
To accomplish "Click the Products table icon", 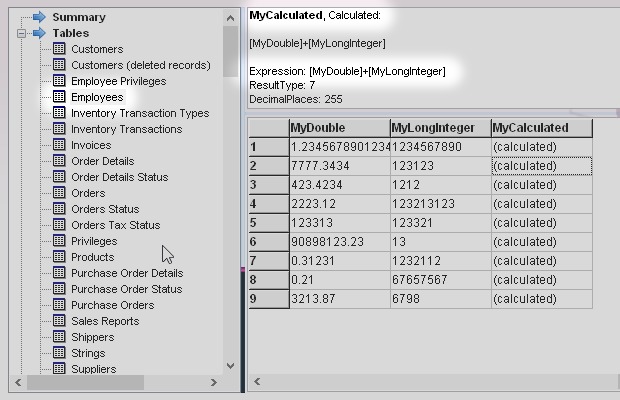I will pos(59,257).
